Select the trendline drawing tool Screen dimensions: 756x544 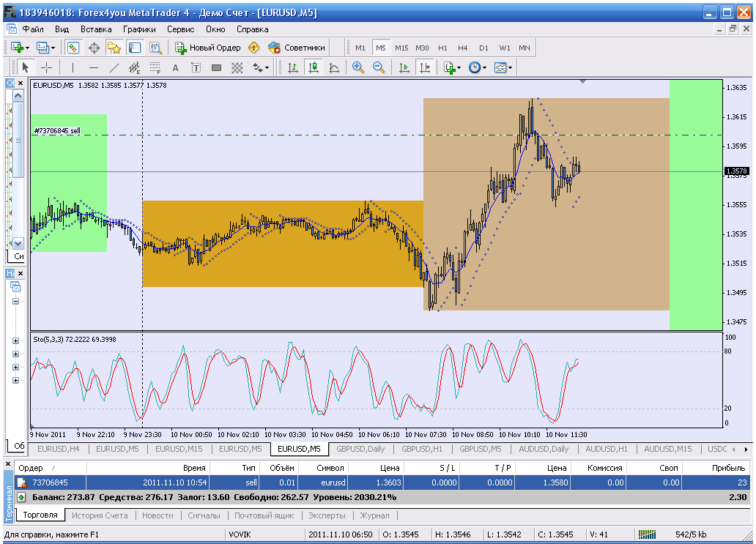click(x=114, y=68)
